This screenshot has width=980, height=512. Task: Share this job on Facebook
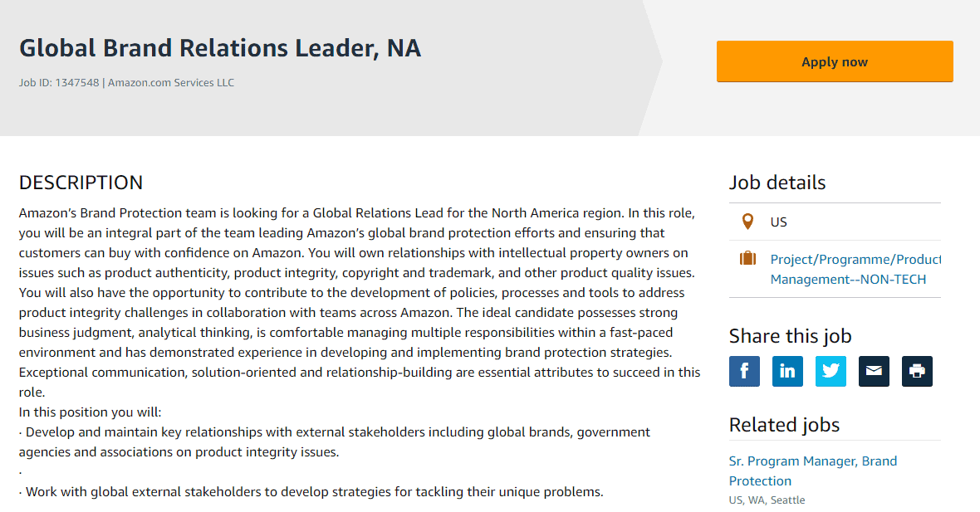(x=744, y=372)
